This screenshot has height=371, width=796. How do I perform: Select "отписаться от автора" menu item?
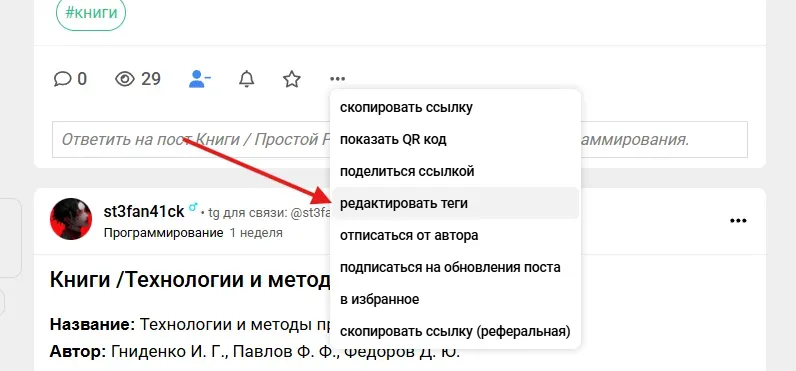coord(455,235)
